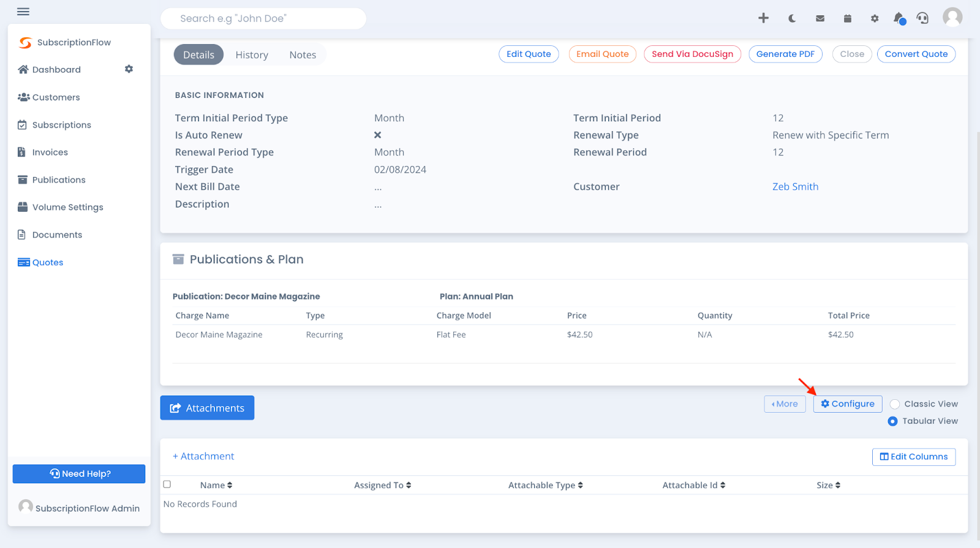
Task: Click the Attachments button
Action: tap(207, 408)
